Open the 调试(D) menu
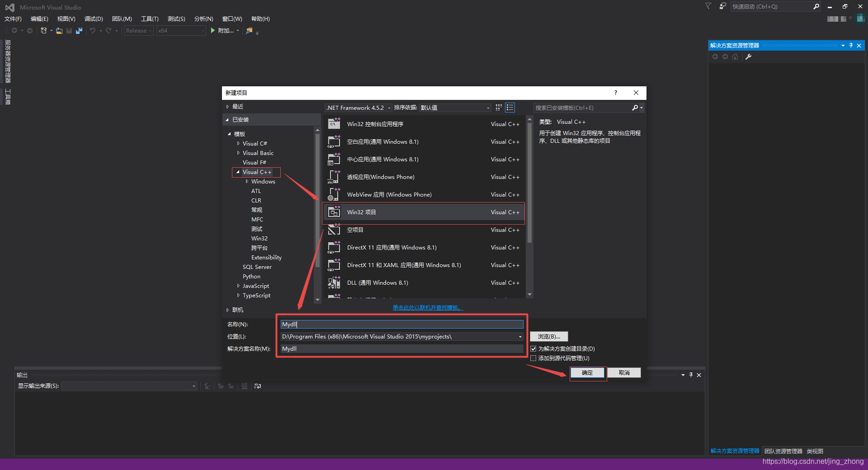 [x=94, y=19]
